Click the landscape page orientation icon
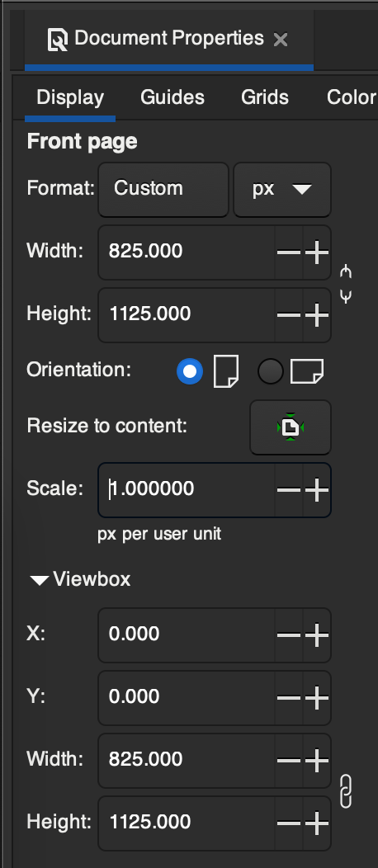Image resolution: width=378 pixels, height=868 pixels. [x=307, y=371]
